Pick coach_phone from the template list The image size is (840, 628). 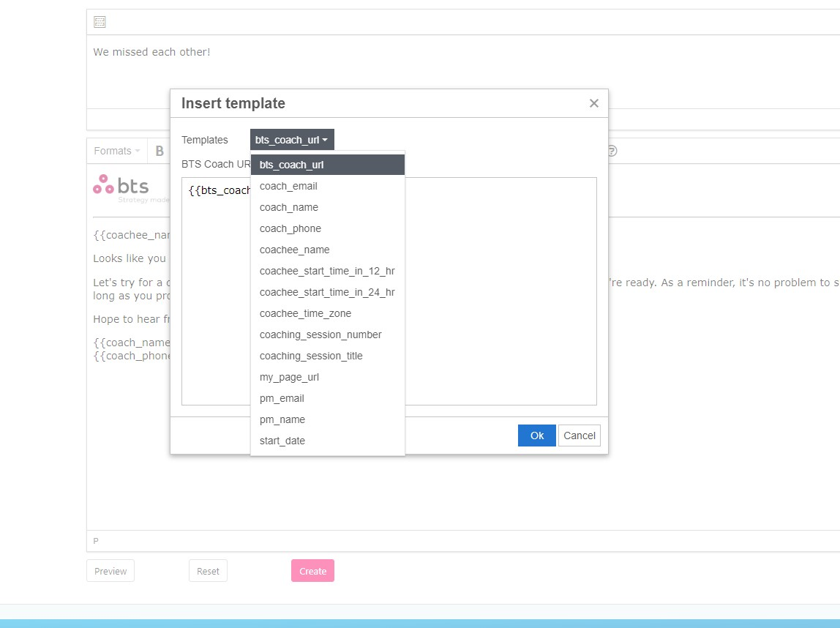point(327,229)
